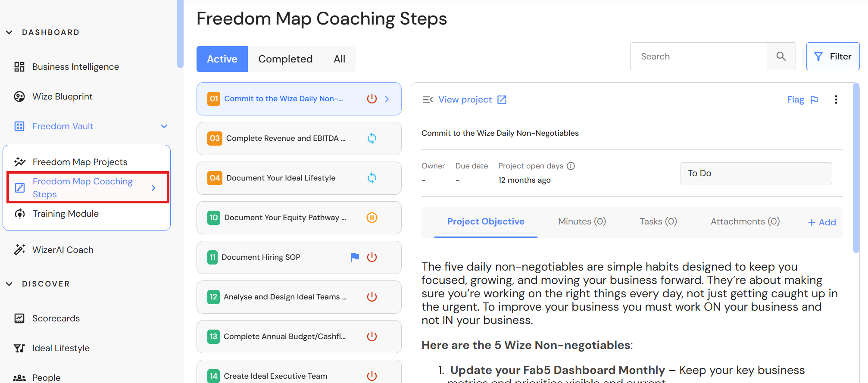Screen dimensions: 868x383
Task: Click the Filter button
Action: [x=833, y=56]
